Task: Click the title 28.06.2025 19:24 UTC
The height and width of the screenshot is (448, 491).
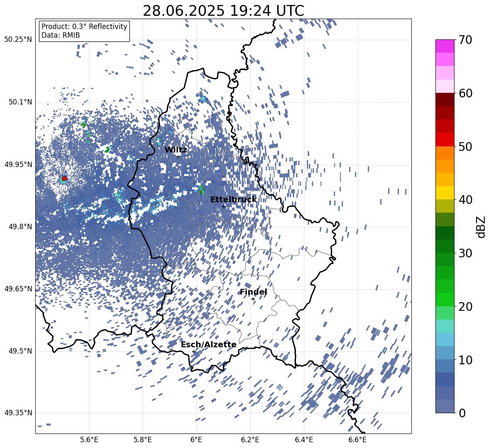Action: click(224, 11)
